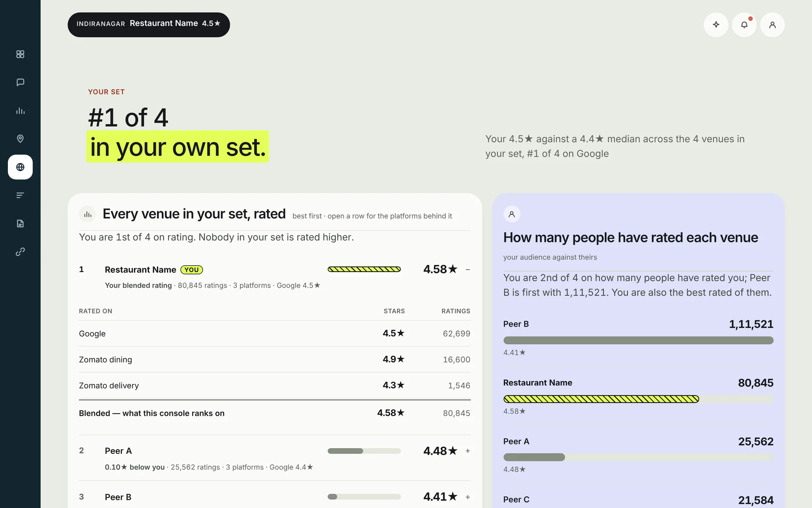812x508 pixels.
Task: Open the document reports sidebar icon
Action: (x=20, y=224)
